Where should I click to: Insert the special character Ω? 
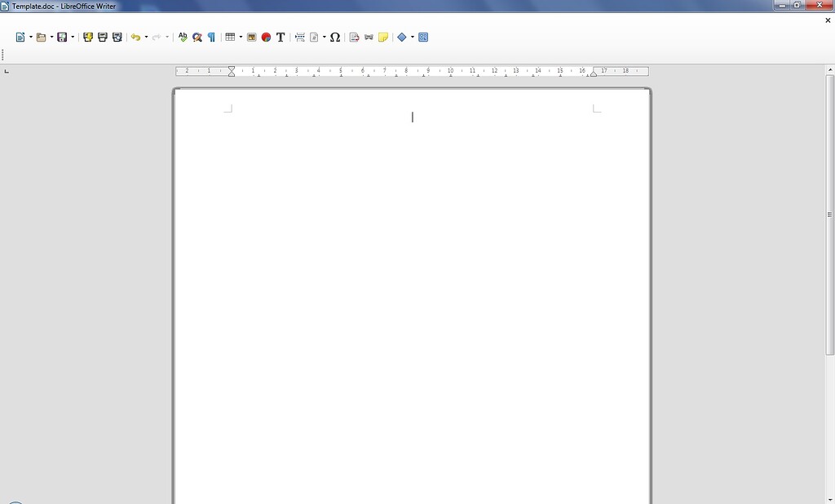pos(334,37)
